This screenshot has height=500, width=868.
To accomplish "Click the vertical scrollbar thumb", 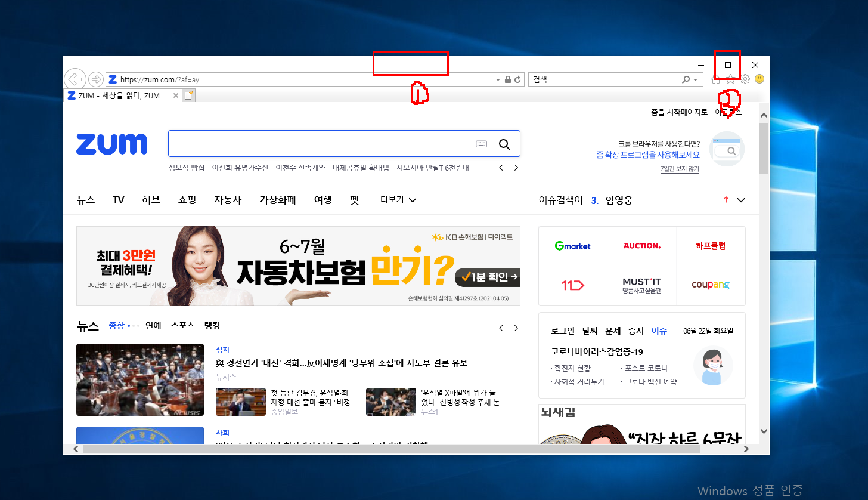I will point(764,148).
